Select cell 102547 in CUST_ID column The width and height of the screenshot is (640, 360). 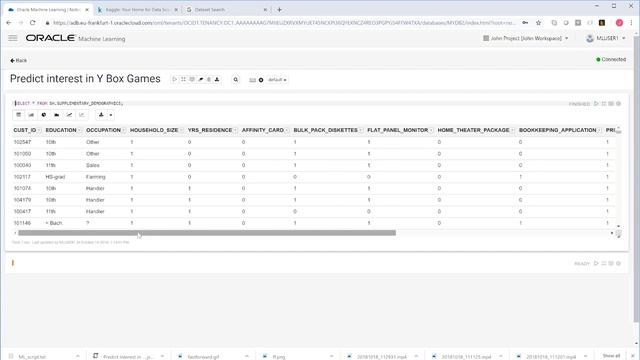(x=22, y=142)
